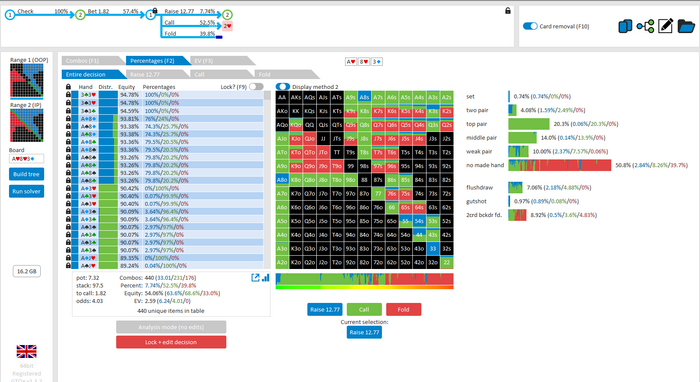700x382 pixels.
Task: Click the pencil edit icon in top toolbar
Action: click(665, 26)
